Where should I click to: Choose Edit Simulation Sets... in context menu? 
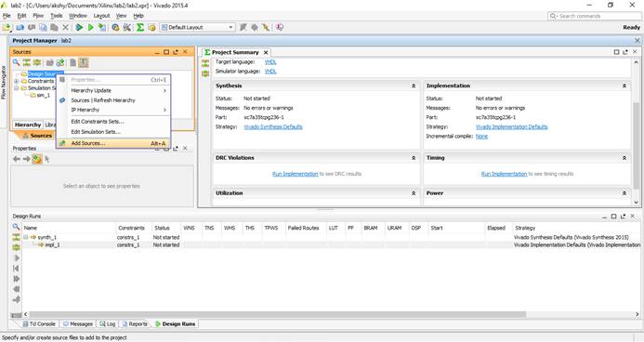(x=113, y=132)
